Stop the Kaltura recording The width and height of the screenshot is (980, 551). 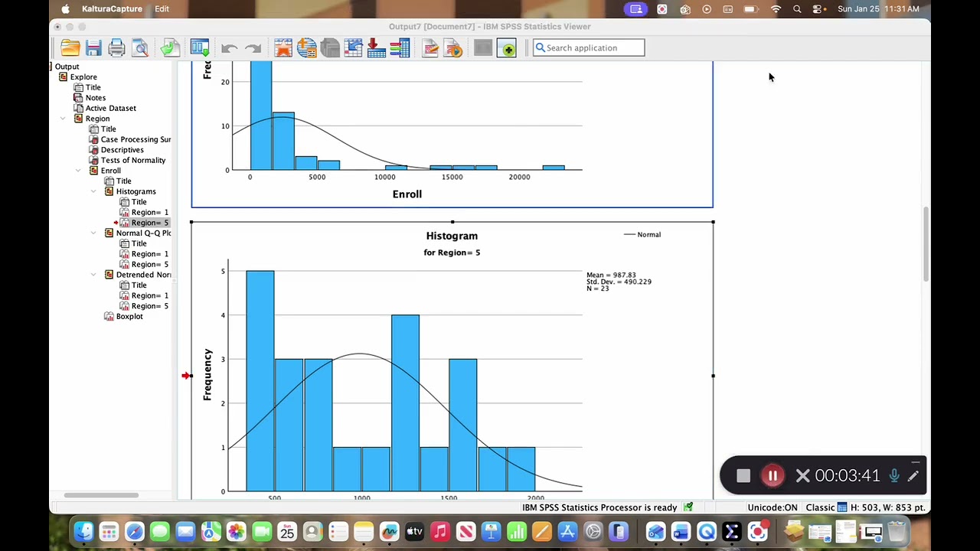point(743,476)
